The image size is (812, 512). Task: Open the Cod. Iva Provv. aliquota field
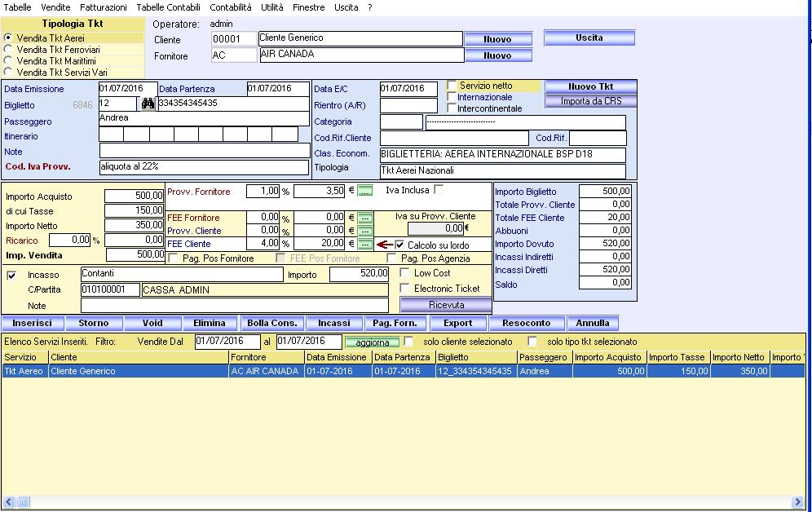coord(204,167)
